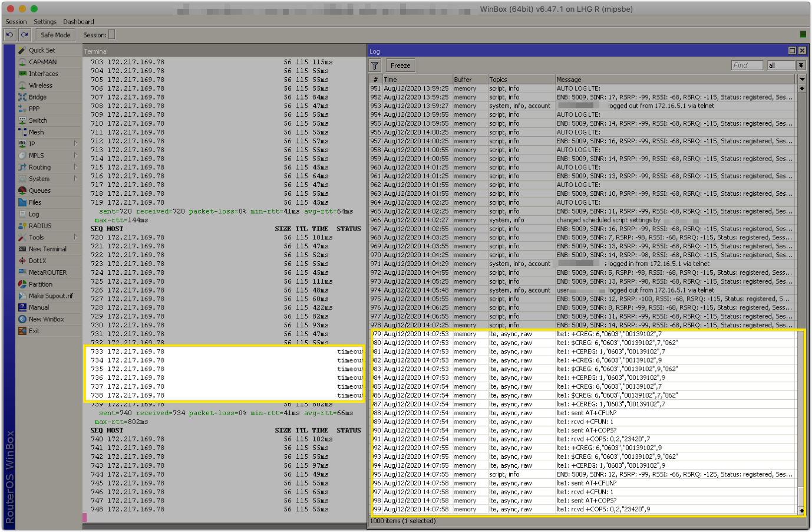Screen dimensions: 812x532
Task: Toggle Safe Mode on
Action: (x=55, y=35)
